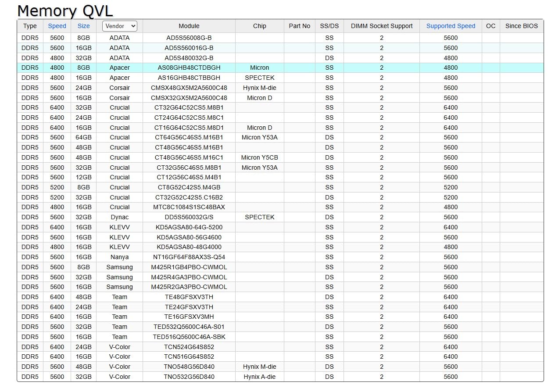The width and height of the screenshot is (555, 392).
Task: Select module KD5AGSA80-56G4600
Action: pos(189,237)
